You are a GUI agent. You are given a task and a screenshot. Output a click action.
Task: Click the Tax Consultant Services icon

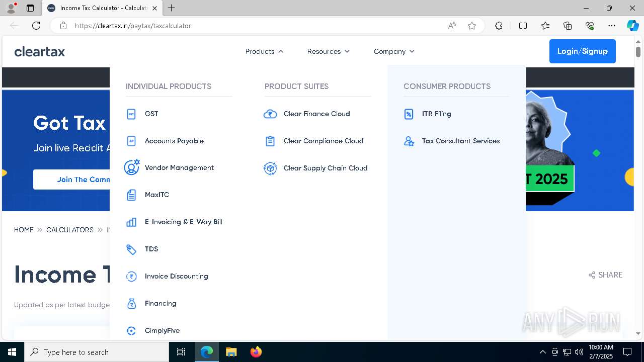[409, 141]
